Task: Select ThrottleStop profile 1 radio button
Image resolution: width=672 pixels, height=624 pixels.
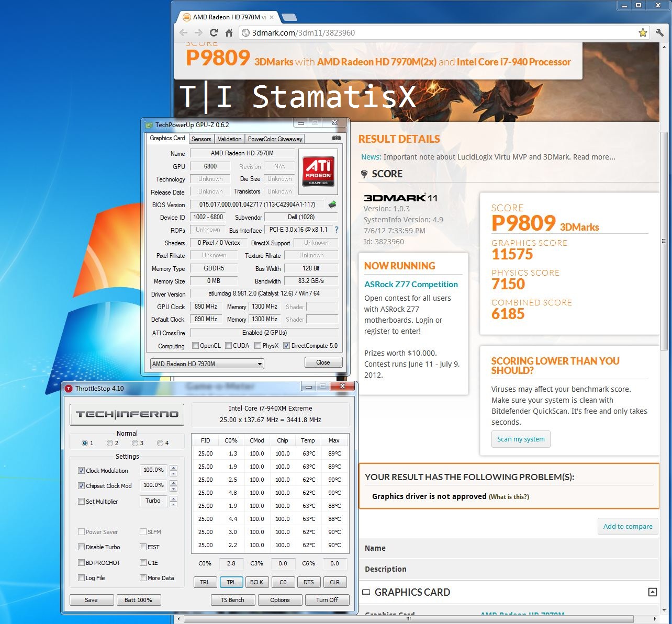Action: (85, 443)
